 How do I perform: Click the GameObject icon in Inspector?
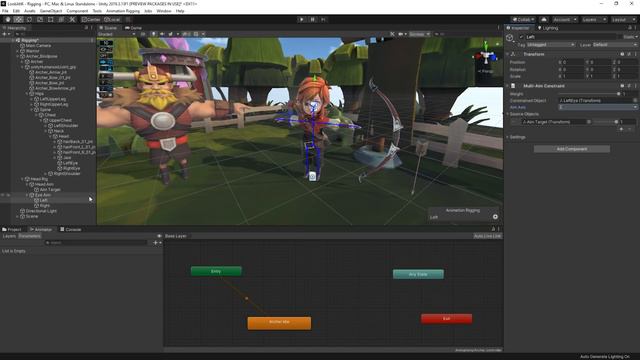click(510, 38)
